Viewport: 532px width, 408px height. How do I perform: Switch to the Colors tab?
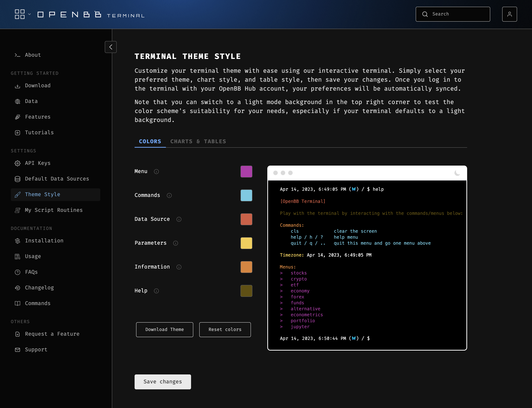point(150,141)
